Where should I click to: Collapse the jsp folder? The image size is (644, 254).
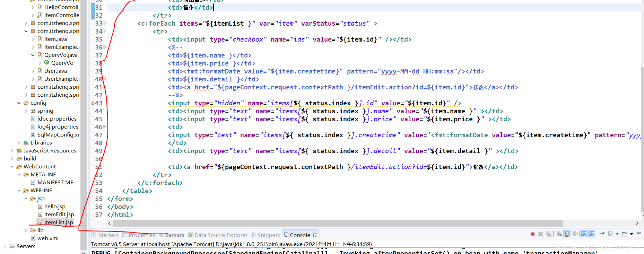point(26,198)
